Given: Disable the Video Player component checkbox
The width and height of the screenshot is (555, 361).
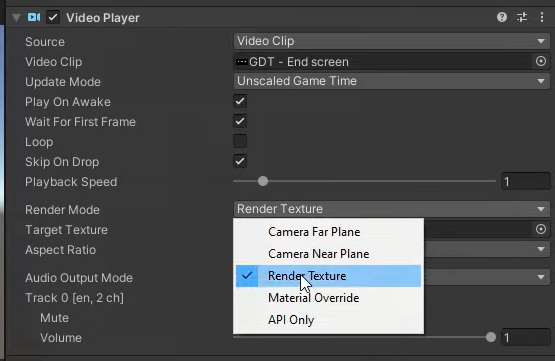Looking at the screenshot, I should (53, 17).
